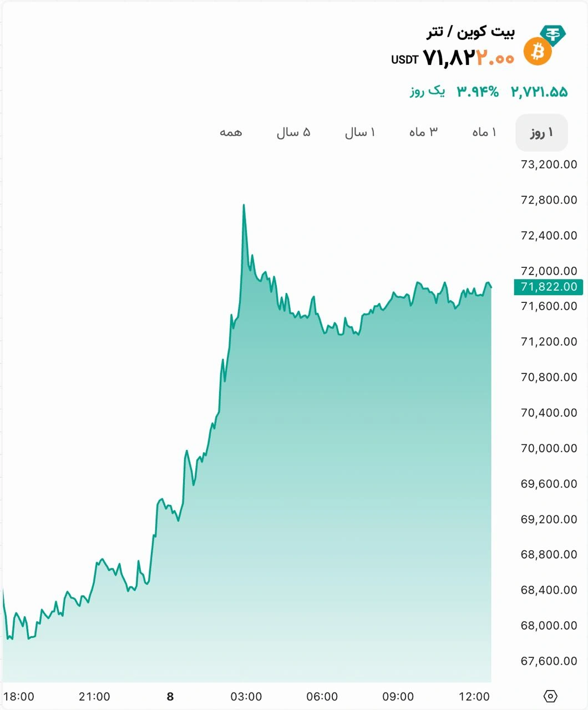Click the large ۷۱,۸۲۲.۰۰ price value
The image size is (588, 710).
(x=469, y=57)
